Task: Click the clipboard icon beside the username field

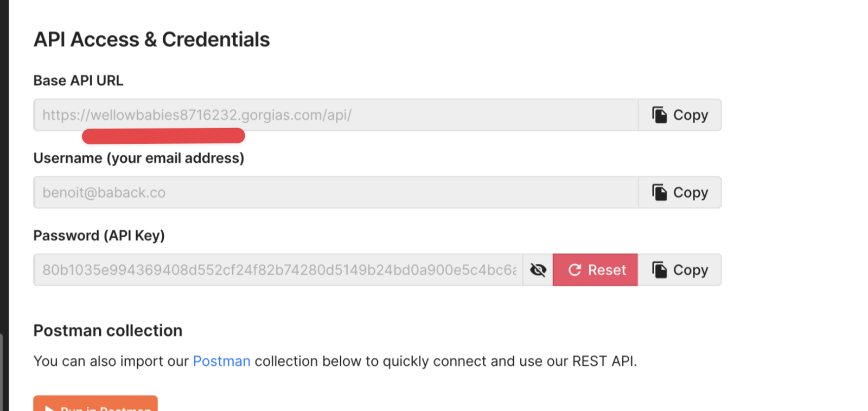Action: pyautogui.click(x=659, y=192)
